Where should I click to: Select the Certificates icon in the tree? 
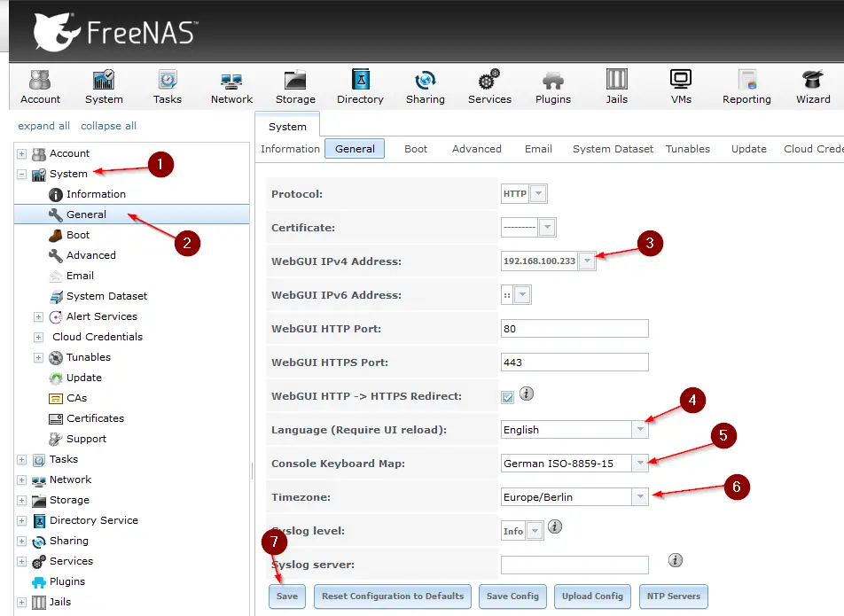coord(56,418)
